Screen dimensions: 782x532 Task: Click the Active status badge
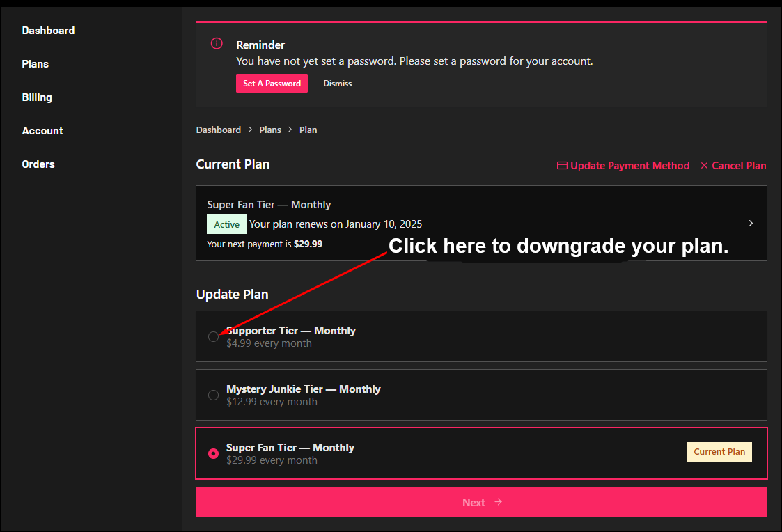(226, 224)
